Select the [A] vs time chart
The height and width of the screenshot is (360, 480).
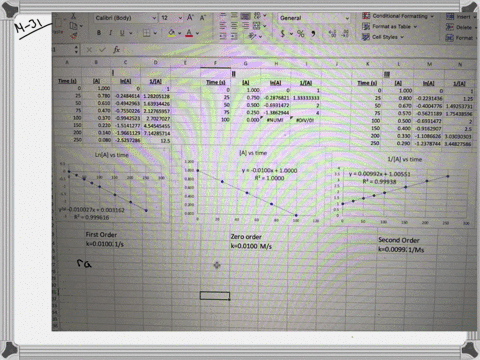[253, 187]
